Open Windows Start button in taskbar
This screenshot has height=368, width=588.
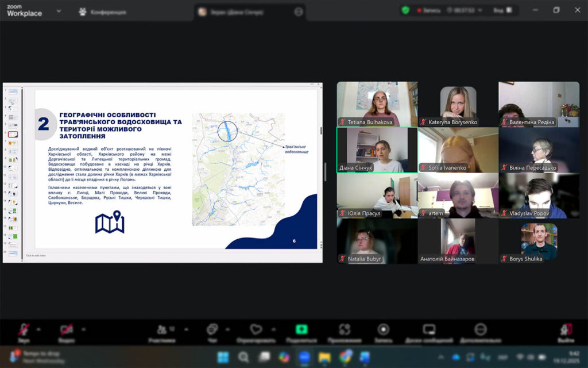coord(223,357)
